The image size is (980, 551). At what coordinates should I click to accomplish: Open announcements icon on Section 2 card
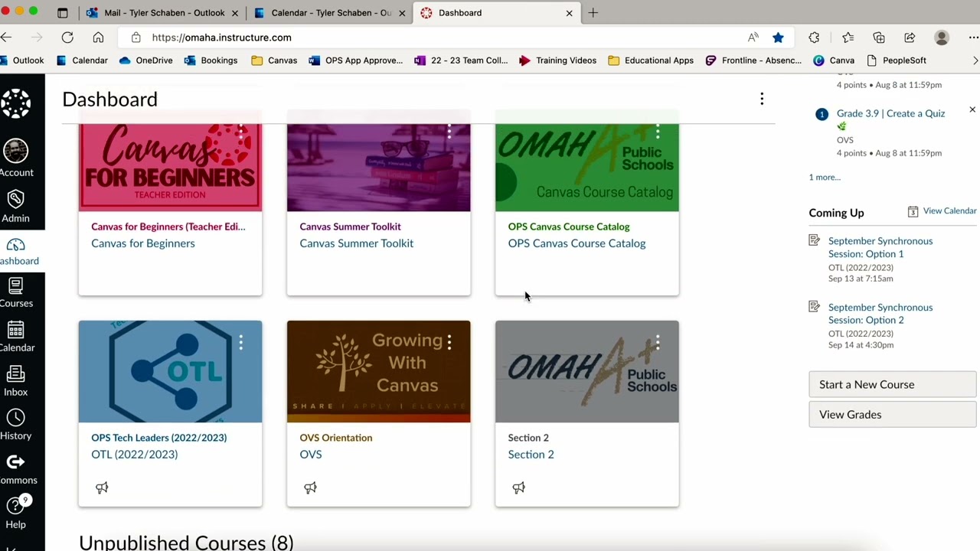(x=518, y=487)
